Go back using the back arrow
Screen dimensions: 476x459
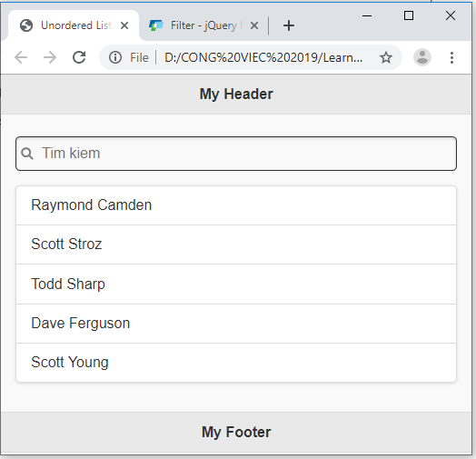pos(21,57)
